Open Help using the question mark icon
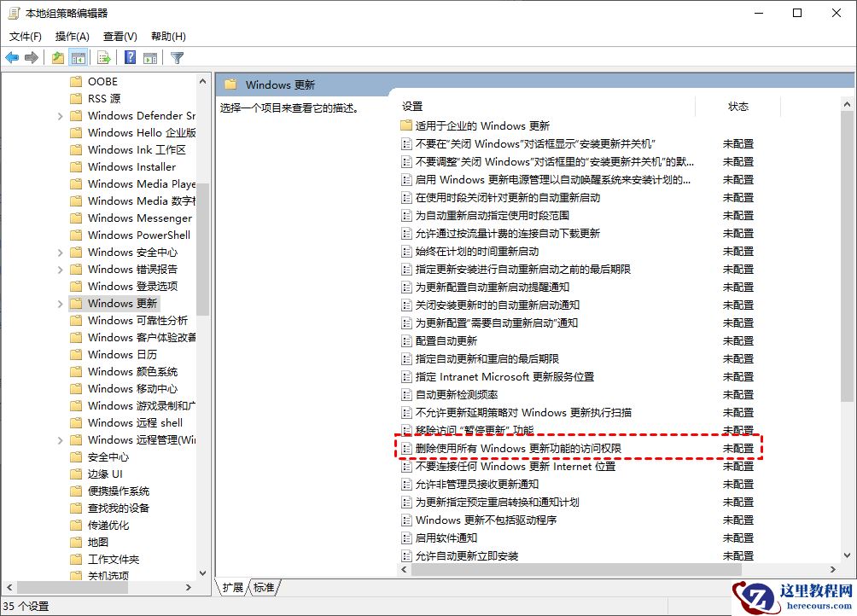857x616 pixels. (130, 57)
